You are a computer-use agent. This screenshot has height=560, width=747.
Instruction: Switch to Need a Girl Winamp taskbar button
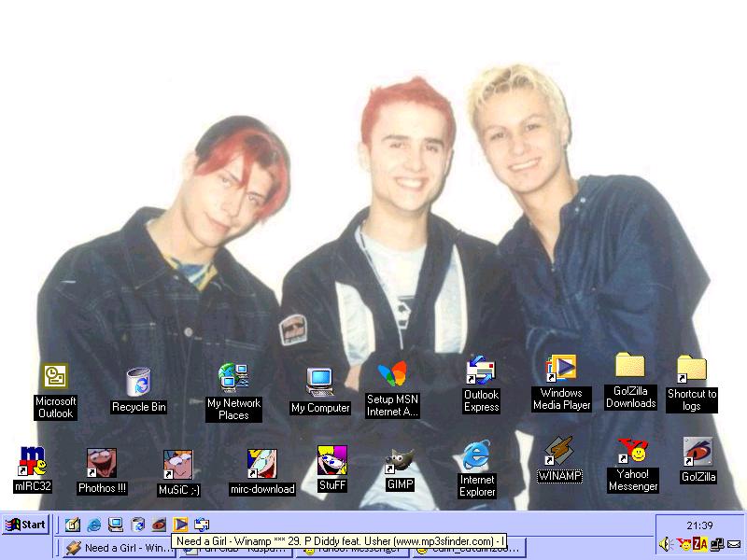point(114,549)
